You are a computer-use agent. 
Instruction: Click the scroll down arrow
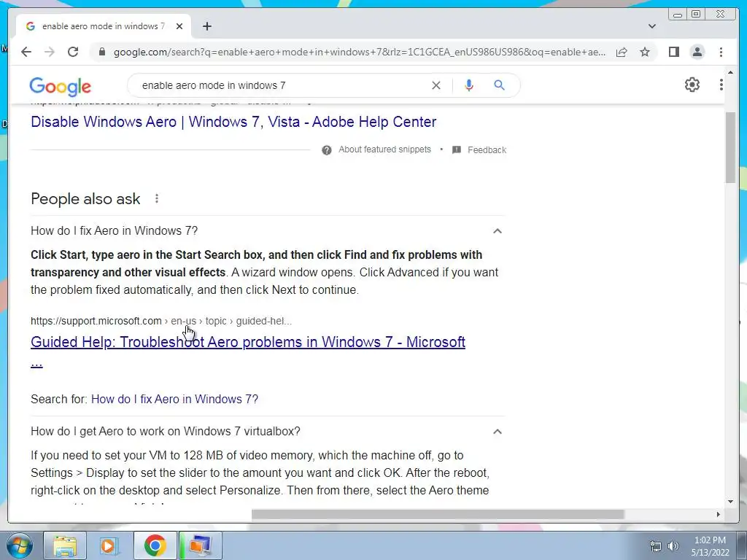[730, 502]
